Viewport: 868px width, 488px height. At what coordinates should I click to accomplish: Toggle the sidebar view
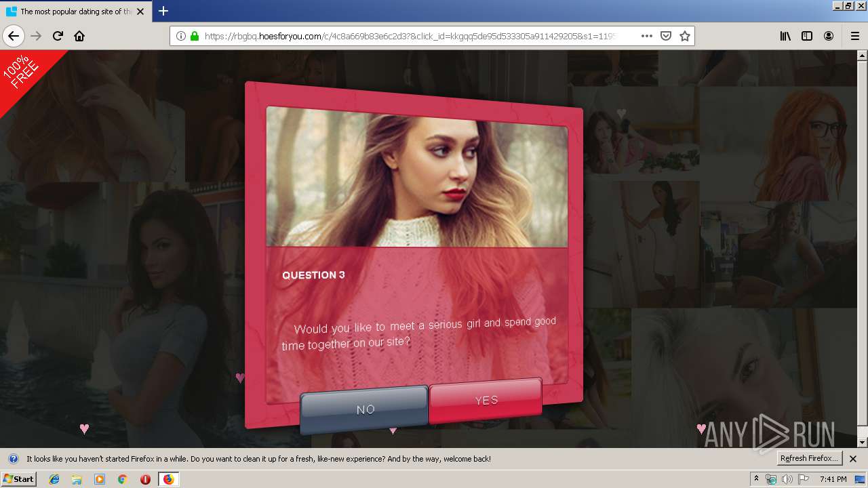[807, 36]
